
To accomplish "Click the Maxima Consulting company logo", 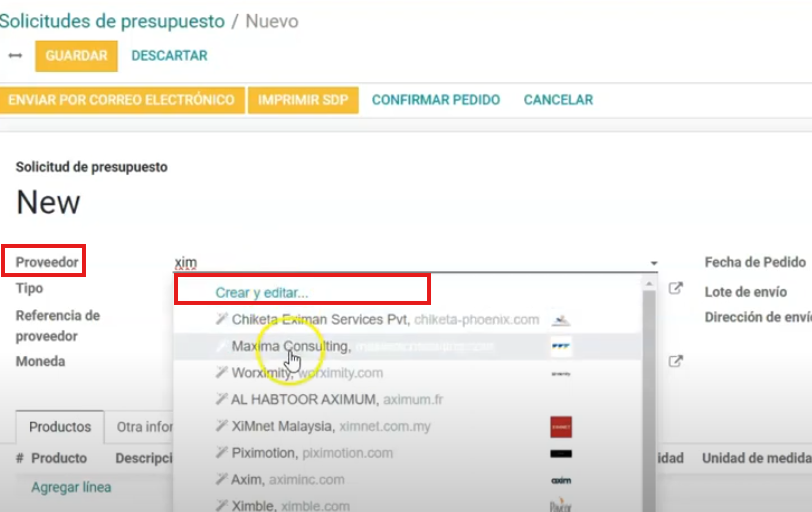I will 561,346.
